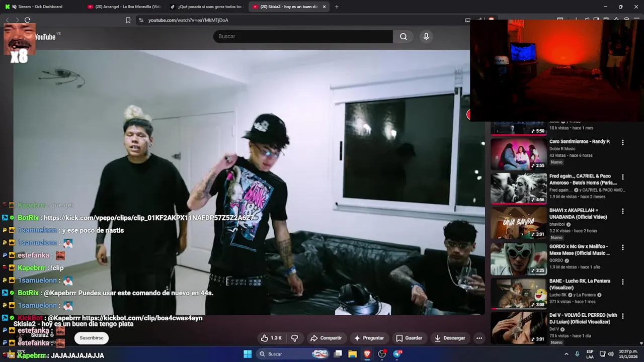Reload the page with browser refresh icon
Screen dimensions: 644x362
pyautogui.click(x=27, y=20)
